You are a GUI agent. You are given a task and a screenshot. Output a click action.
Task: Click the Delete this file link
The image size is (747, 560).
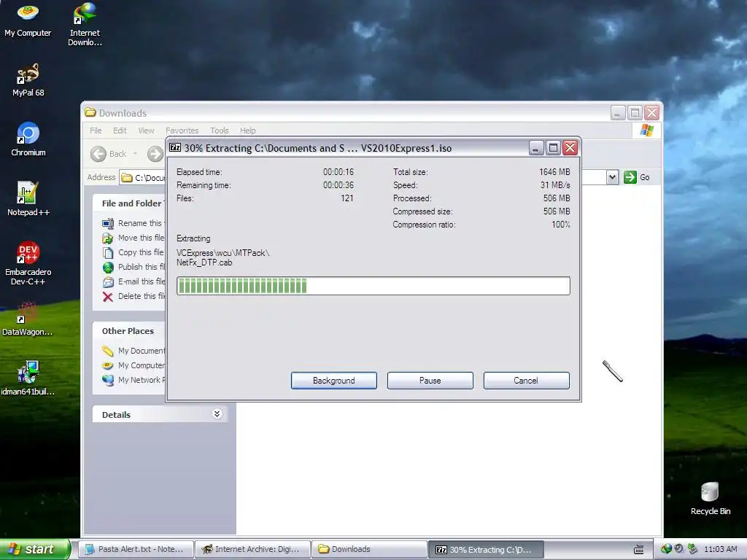click(142, 296)
